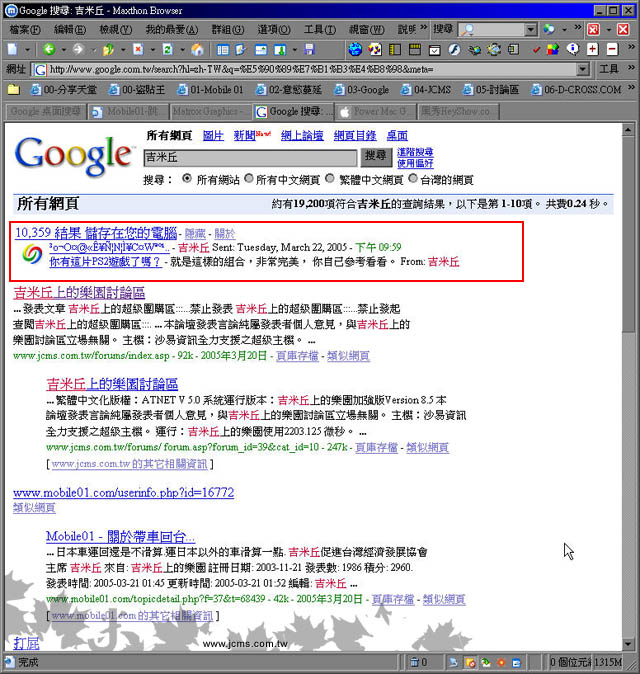Open the 圖片 images link

pyautogui.click(x=213, y=136)
